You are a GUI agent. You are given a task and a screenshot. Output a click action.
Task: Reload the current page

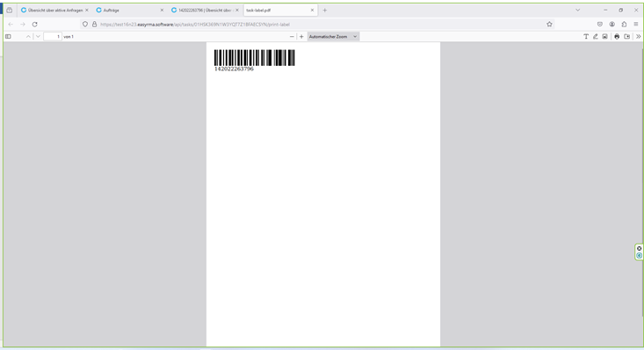[x=35, y=25]
